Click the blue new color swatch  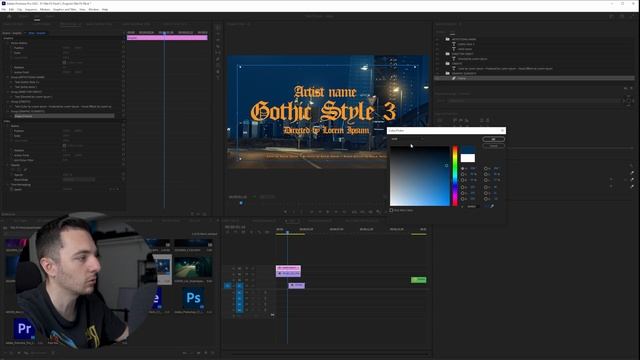pos(468,150)
